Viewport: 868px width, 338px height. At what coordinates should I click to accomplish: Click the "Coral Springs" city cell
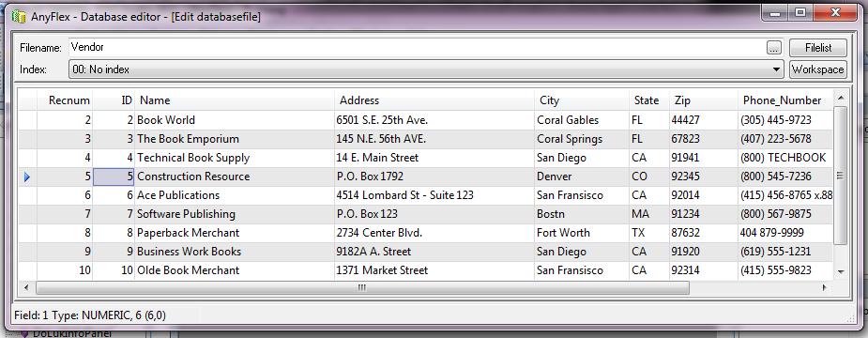(x=581, y=139)
